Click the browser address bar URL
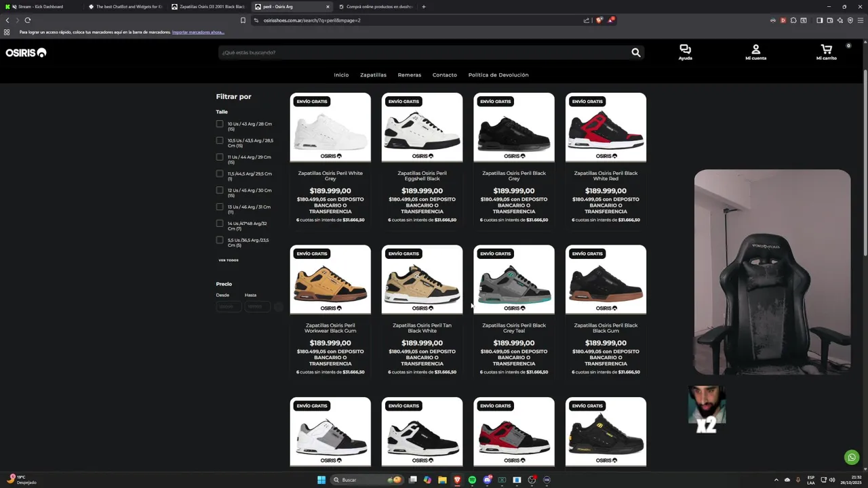868x488 pixels. [312, 20]
